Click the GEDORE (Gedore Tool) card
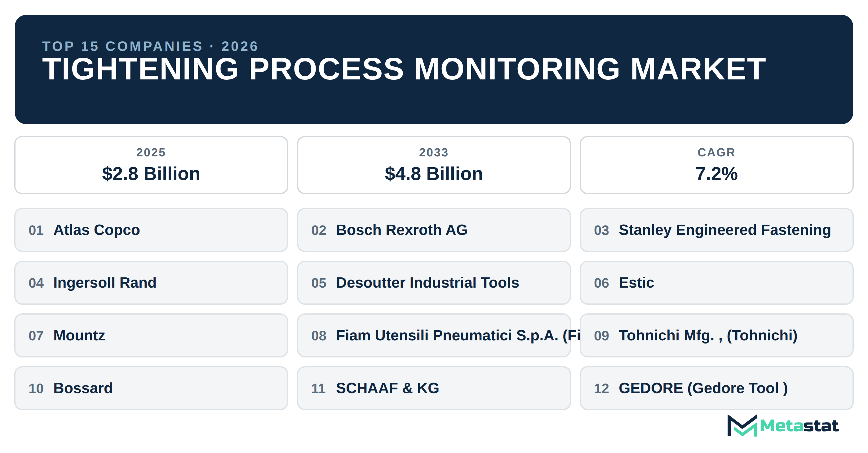Image resolution: width=868 pixels, height=453 pixels. click(x=716, y=388)
